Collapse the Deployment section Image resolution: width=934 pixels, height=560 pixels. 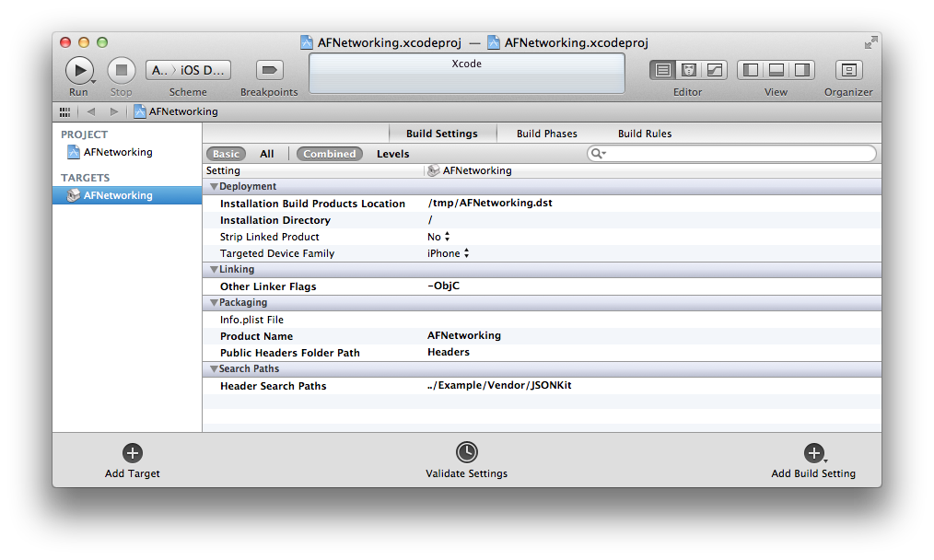click(214, 186)
